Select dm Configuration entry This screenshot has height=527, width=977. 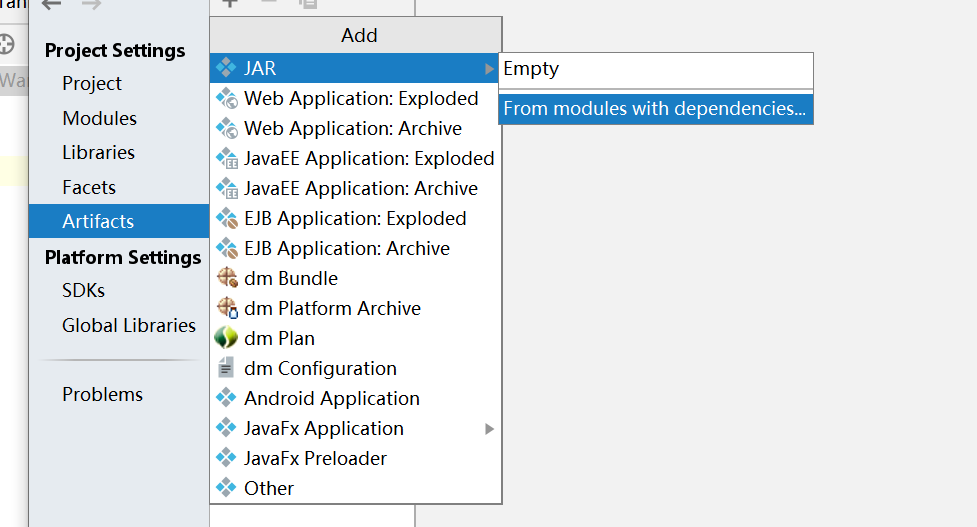pyautogui.click(x=355, y=368)
